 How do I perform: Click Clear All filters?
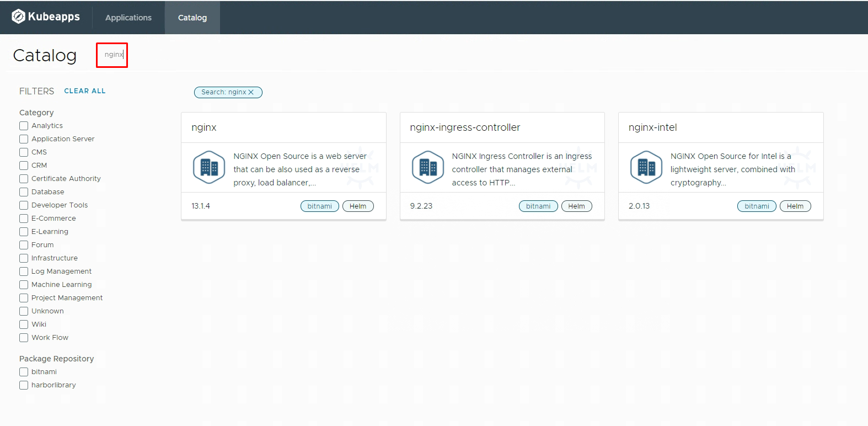[x=85, y=91]
